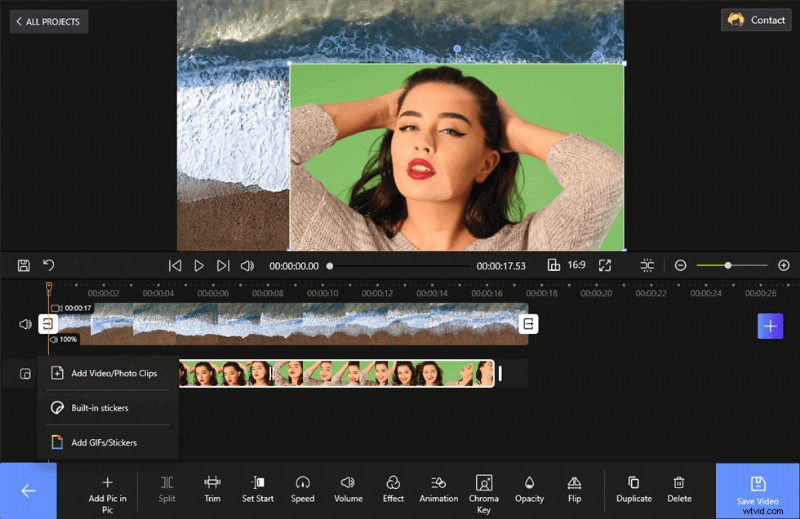Go back to All Projects

[48, 21]
